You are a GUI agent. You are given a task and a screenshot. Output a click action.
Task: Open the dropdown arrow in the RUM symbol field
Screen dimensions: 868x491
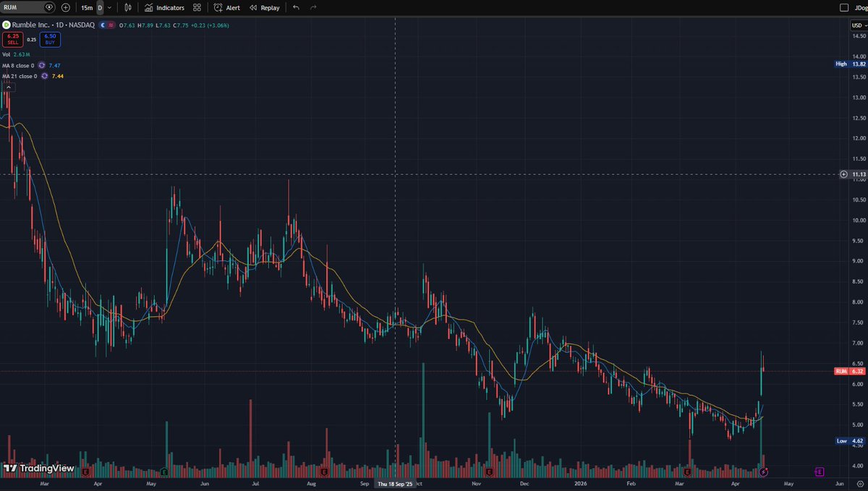click(x=49, y=8)
